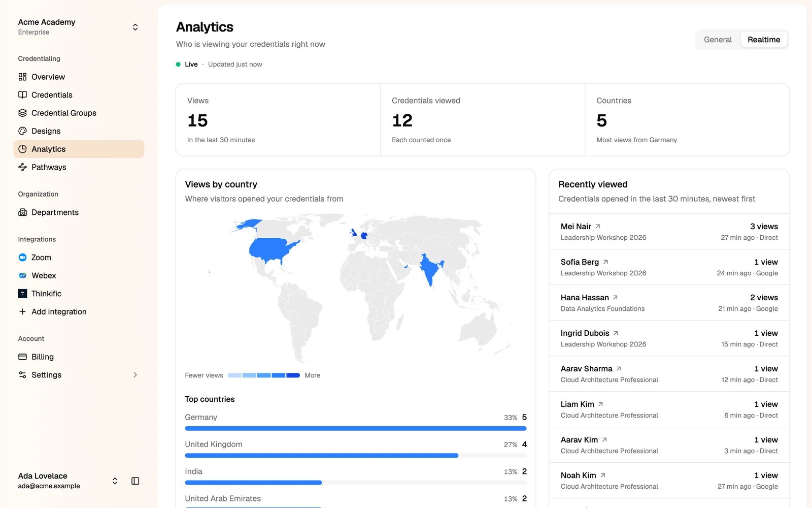812x508 pixels.
Task: Open Noah Kim's external link arrow
Action: 603,475
